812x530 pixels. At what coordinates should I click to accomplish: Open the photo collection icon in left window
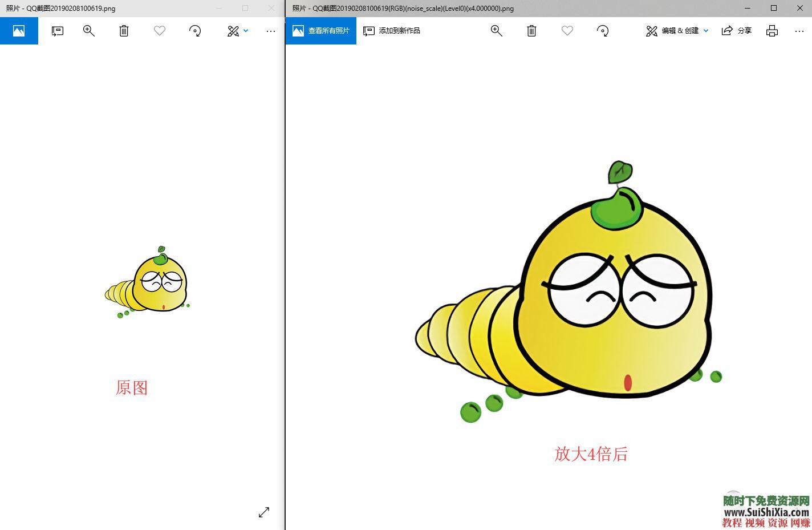pos(19,31)
